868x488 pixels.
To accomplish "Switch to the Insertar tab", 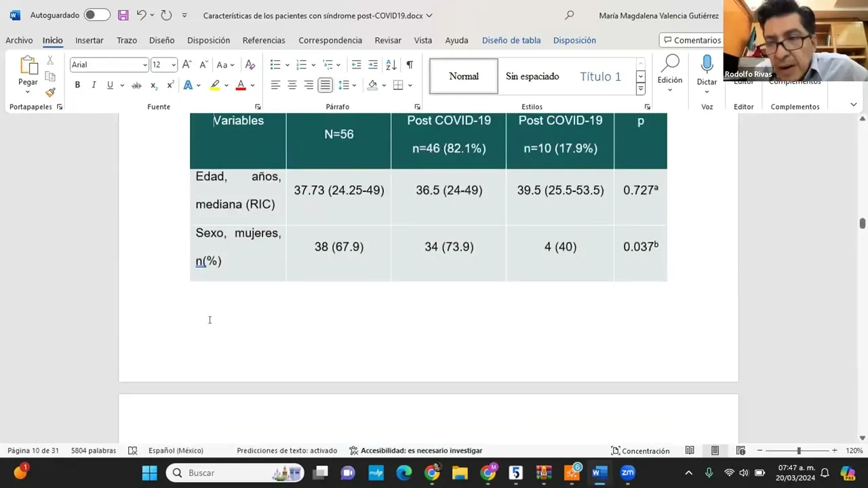I will 90,40.
